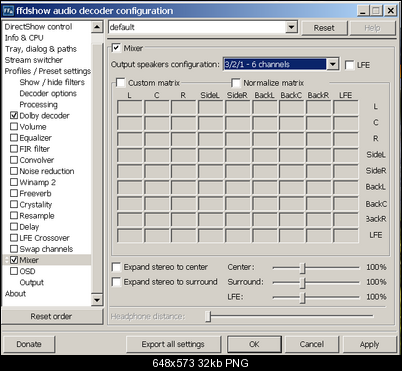402x371 pixels.
Task: Minimize the ffdshow configuration window
Action: pos(364,11)
